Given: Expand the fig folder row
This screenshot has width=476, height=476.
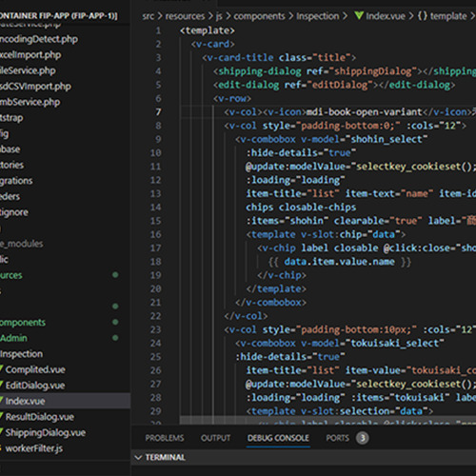Looking at the screenshot, I should coord(65,133).
